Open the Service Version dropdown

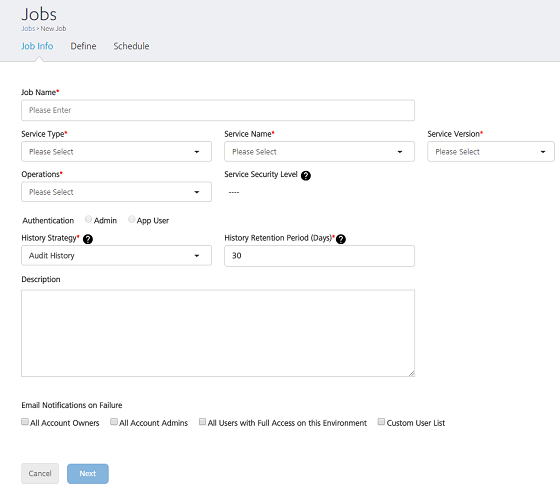[x=491, y=151]
